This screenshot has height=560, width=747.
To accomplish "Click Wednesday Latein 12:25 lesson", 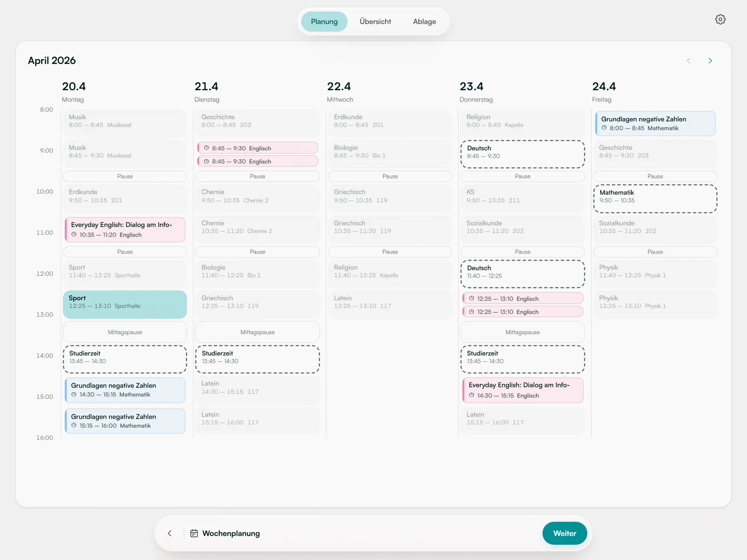I will coord(390,304).
